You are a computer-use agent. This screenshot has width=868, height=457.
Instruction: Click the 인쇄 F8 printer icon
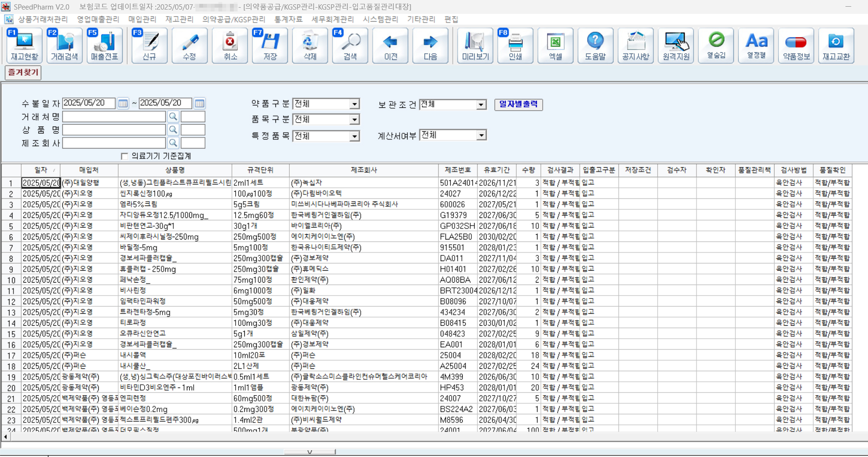point(515,46)
